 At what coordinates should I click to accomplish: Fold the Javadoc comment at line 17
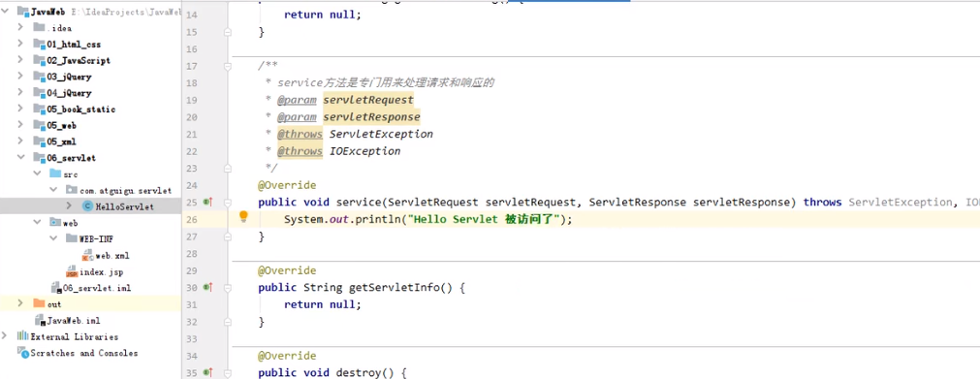point(228,66)
